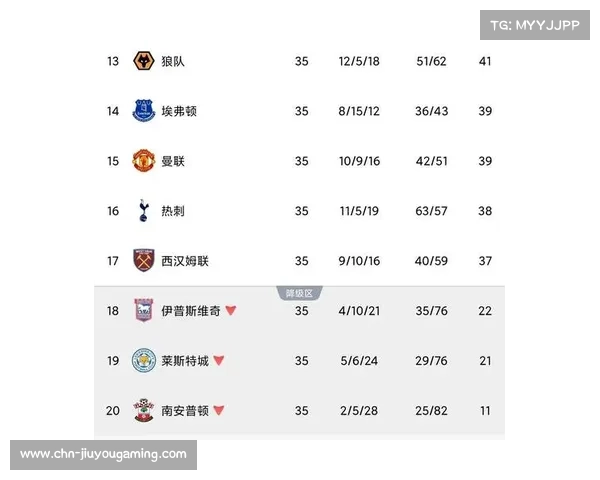Click red down arrow beside 南安普顿

tap(218, 410)
